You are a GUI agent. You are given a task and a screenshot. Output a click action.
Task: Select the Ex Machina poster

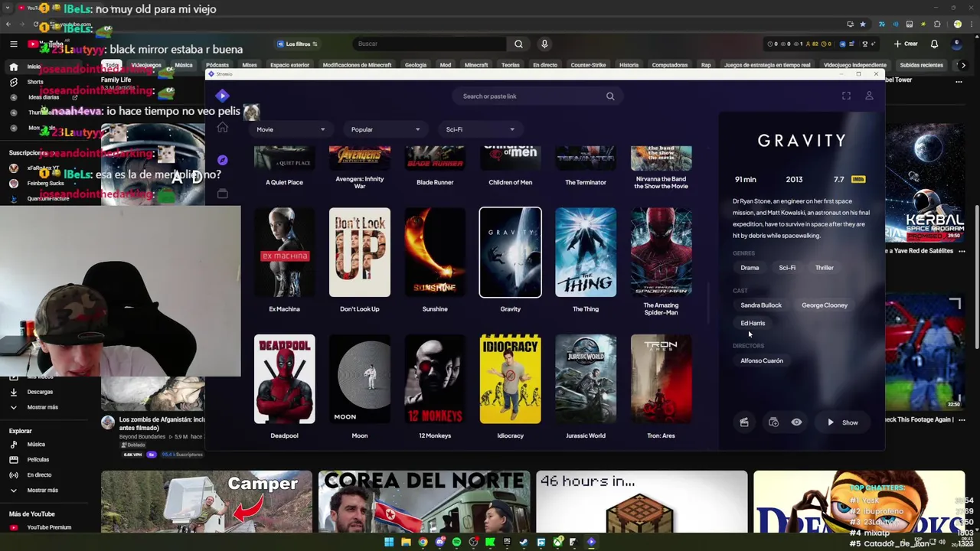pos(284,253)
